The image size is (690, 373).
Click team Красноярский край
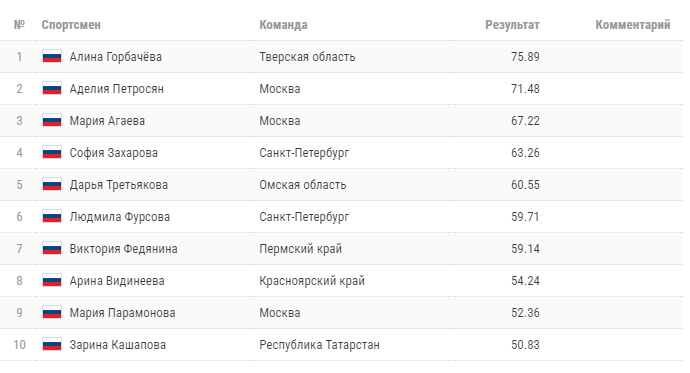click(312, 281)
